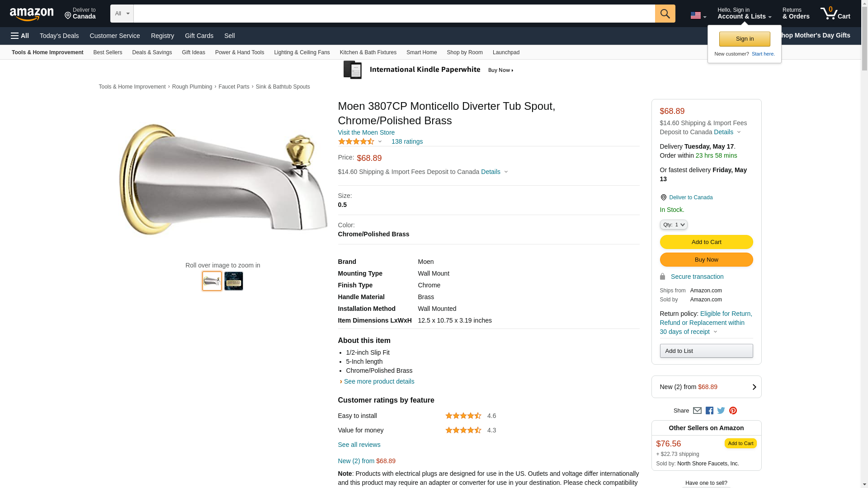Share product via email icon
Screen dimensions: 868x488
[x=697, y=411]
